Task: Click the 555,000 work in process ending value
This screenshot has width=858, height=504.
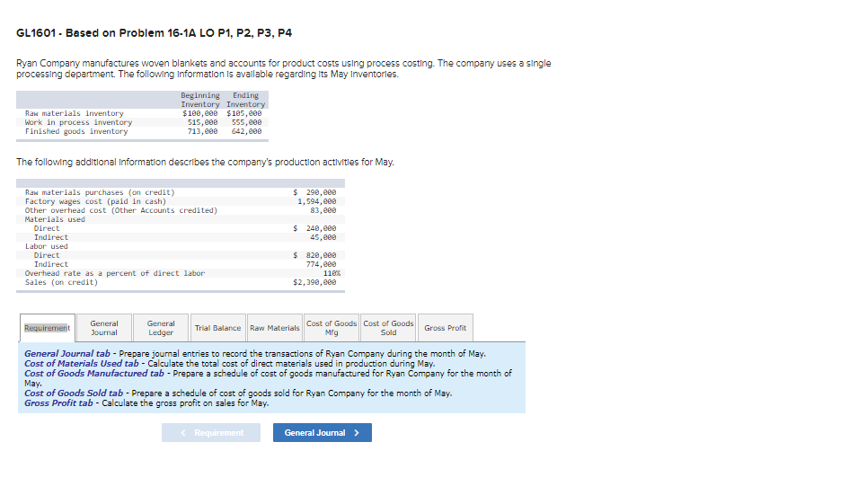Action: click(247, 122)
